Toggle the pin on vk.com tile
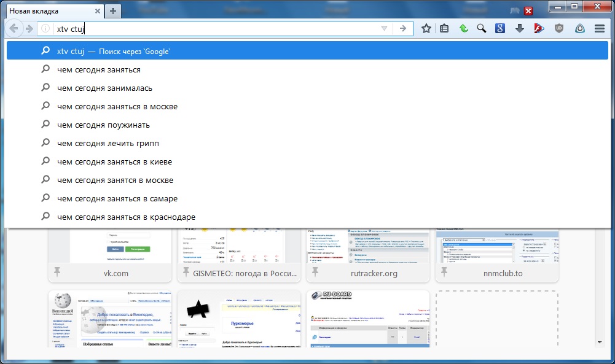 pos(57,271)
